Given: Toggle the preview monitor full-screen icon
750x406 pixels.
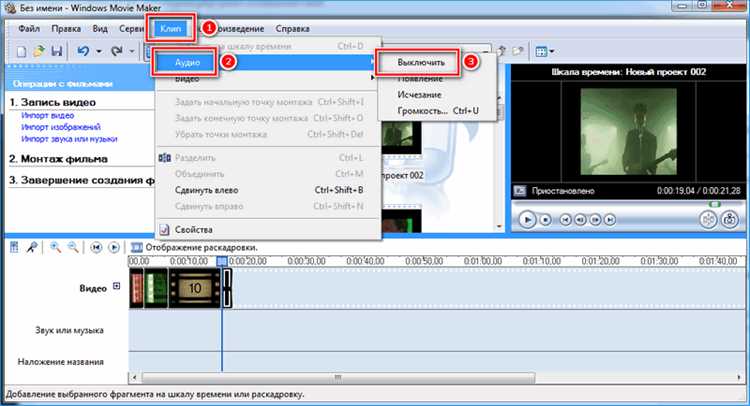Looking at the screenshot, I should pyautogui.click(x=519, y=191).
